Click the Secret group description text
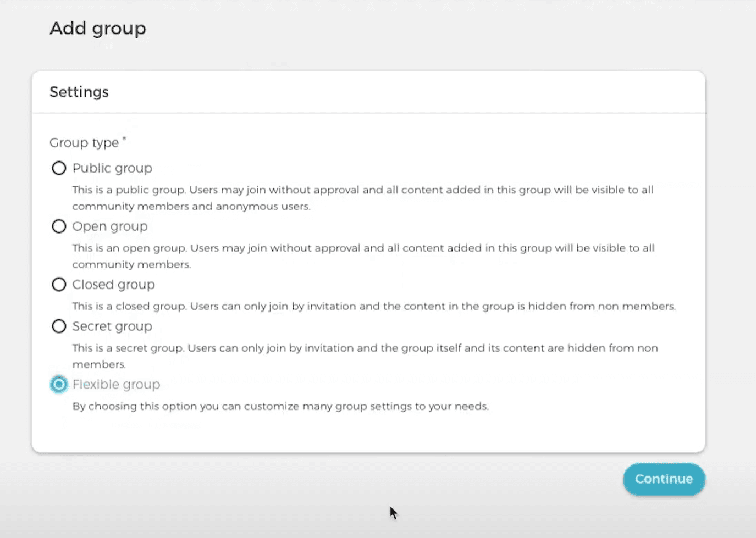756x538 pixels. (x=365, y=356)
